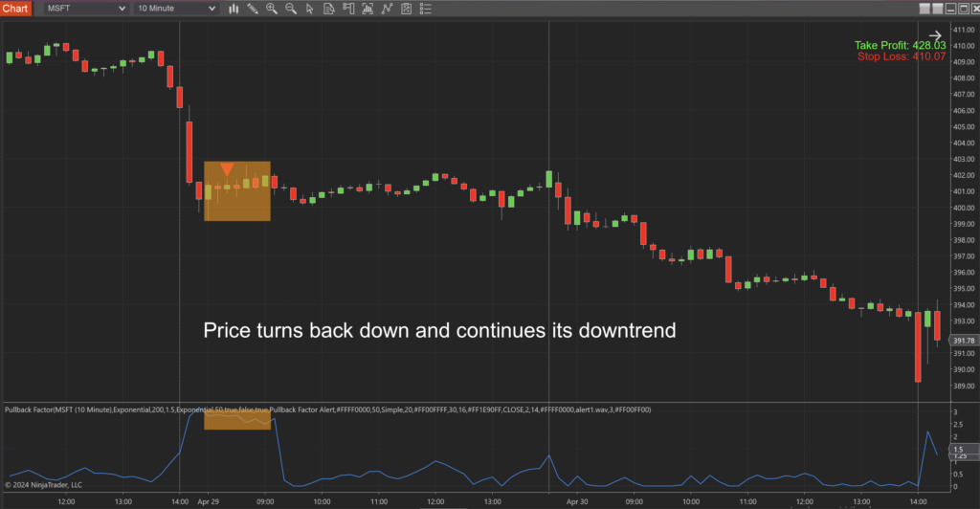Click the 0.5 indicator axis label
The width and height of the screenshot is (980, 509).
pos(956,475)
